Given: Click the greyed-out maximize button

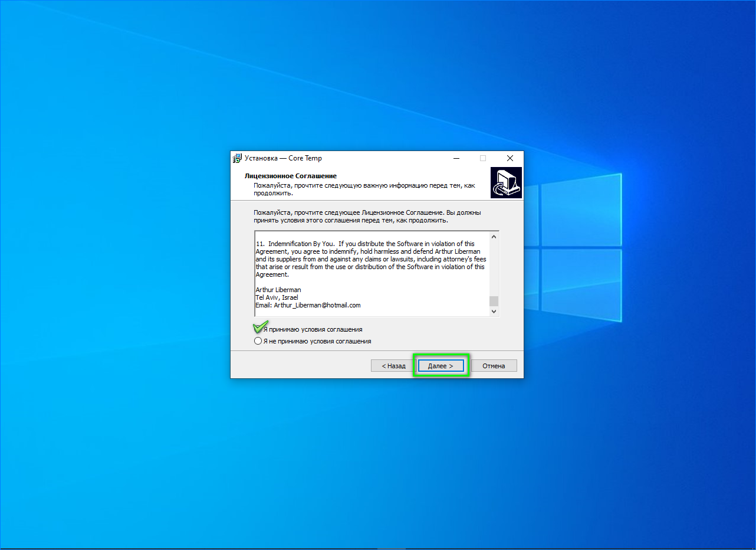Looking at the screenshot, I should pos(483,158).
